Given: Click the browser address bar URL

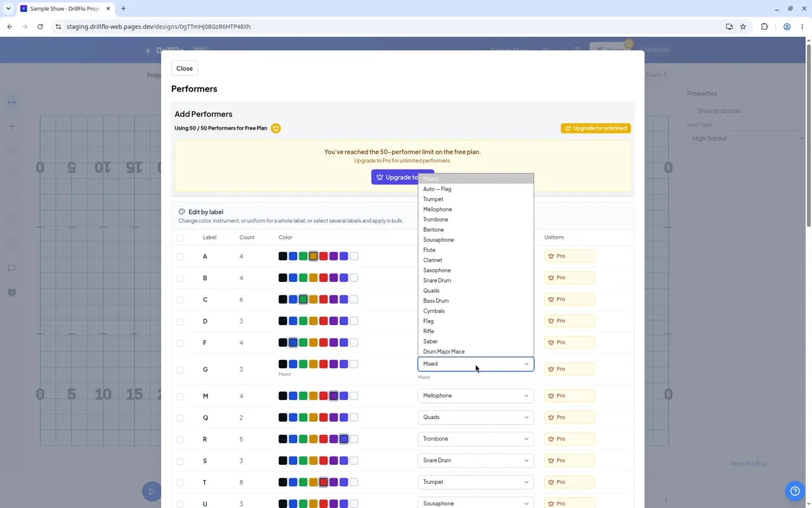Looking at the screenshot, I should click(159, 27).
